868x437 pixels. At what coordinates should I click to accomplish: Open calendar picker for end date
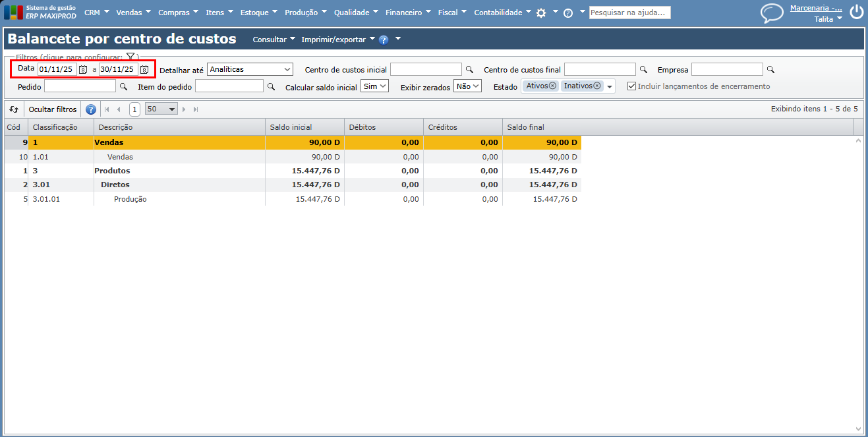[144, 69]
